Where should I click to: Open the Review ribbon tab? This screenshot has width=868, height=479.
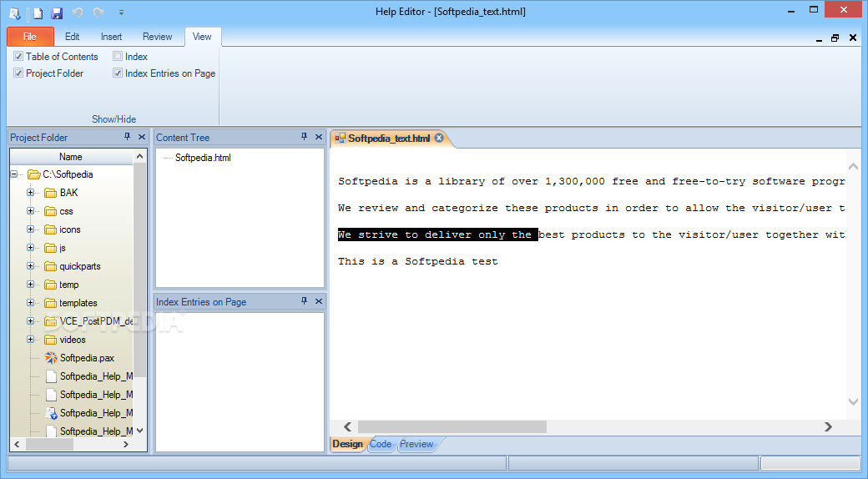click(157, 37)
